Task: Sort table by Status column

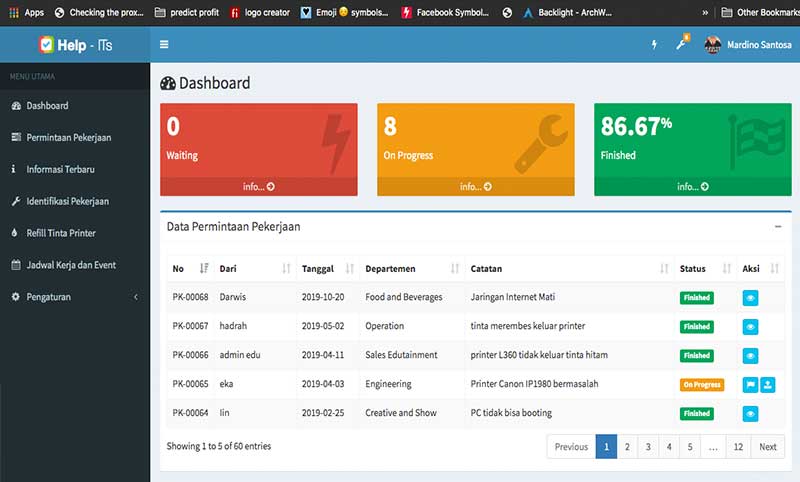Action: (x=705, y=268)
